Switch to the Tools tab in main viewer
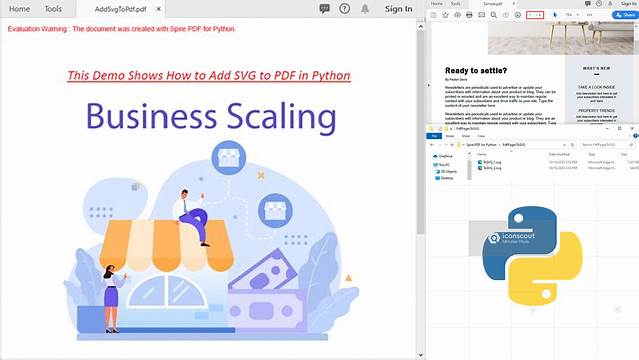 click(x=53, y=9)
